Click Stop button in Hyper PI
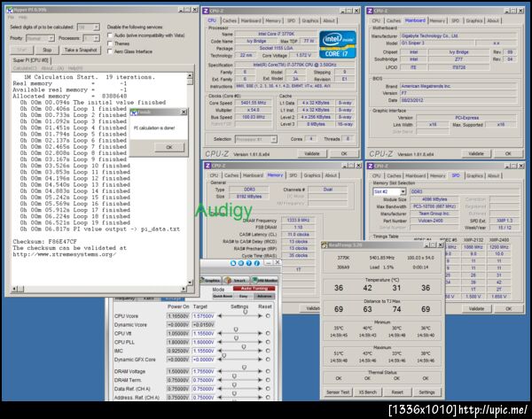The width and height of the screenshot is (532, 419). [x=47, y=50]
